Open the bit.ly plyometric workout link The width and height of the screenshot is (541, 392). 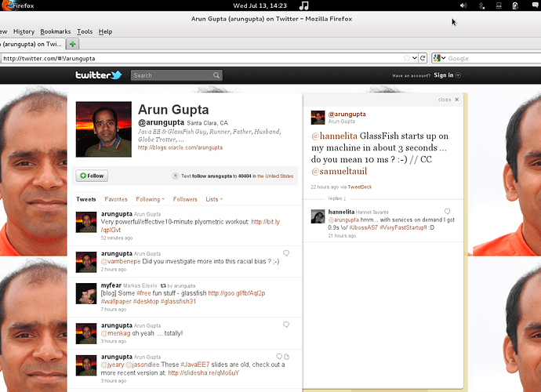[x=190, y=226]
